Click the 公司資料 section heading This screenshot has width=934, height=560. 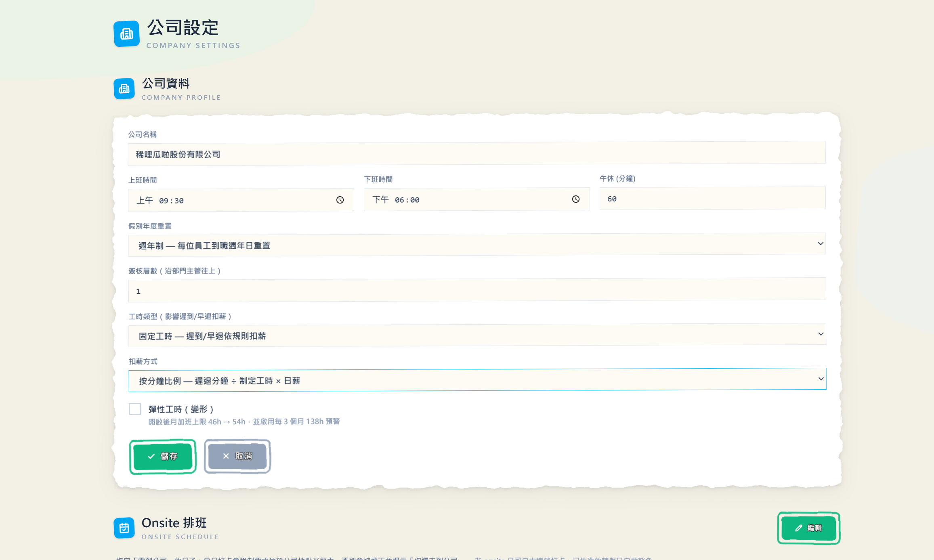pyautogui.click(x=166, y=84)
